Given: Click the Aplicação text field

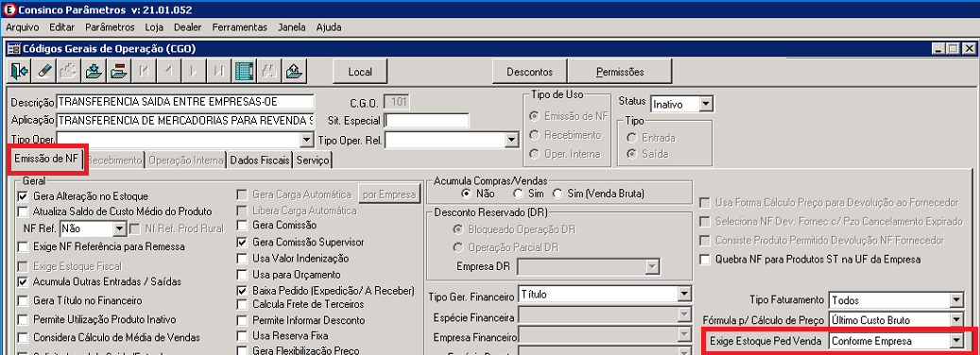Looking at the screenshot, I should point(185,120).
